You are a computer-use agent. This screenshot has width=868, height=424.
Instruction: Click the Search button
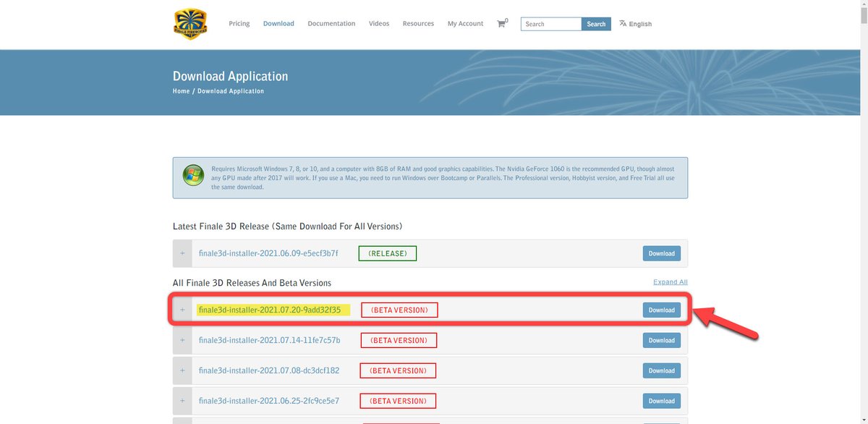pos(596,24)
